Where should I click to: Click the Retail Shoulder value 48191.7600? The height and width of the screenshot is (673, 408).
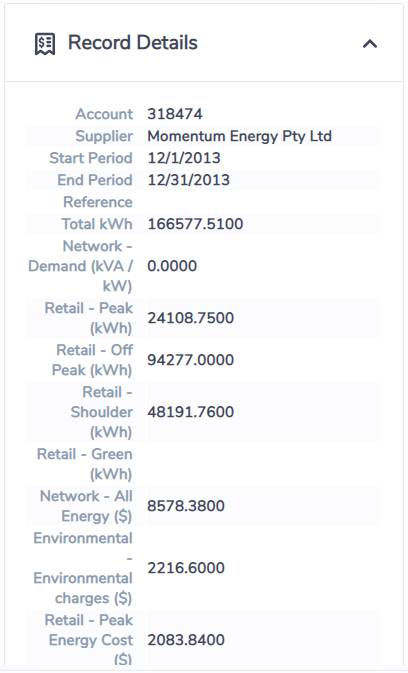[190, 412]
